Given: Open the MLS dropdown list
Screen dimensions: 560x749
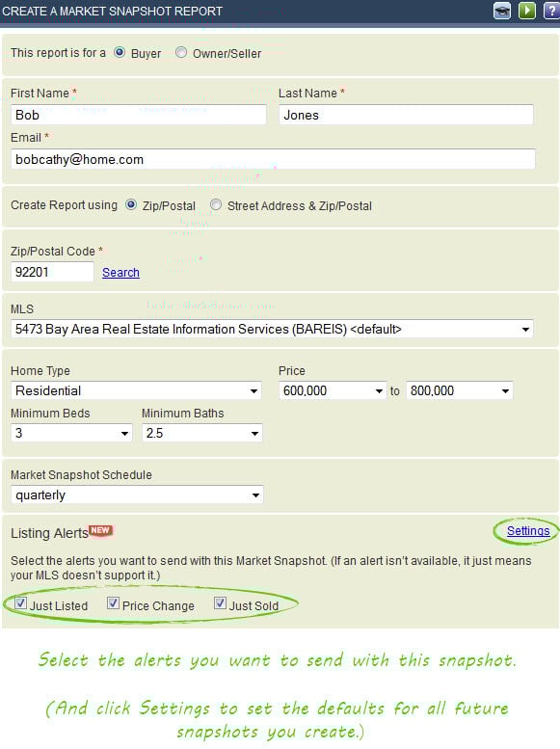Looking at the screenshot, I should (x=272, y=329).
